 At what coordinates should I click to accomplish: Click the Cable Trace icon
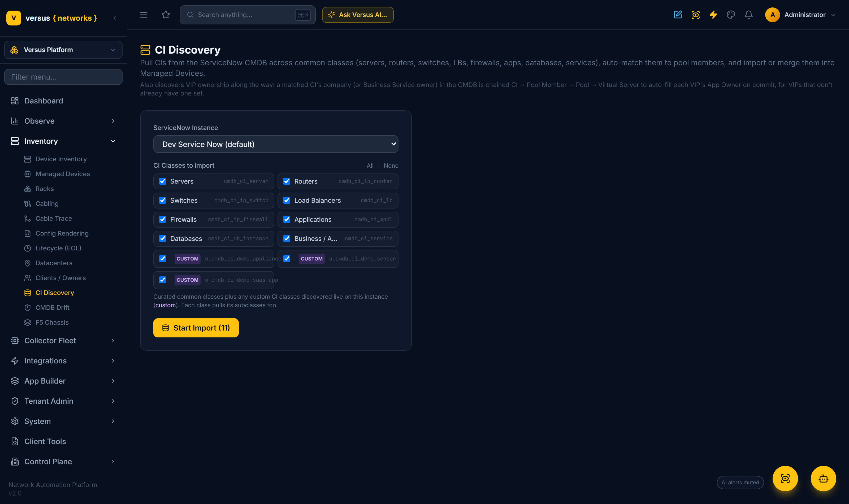point(28,218)
